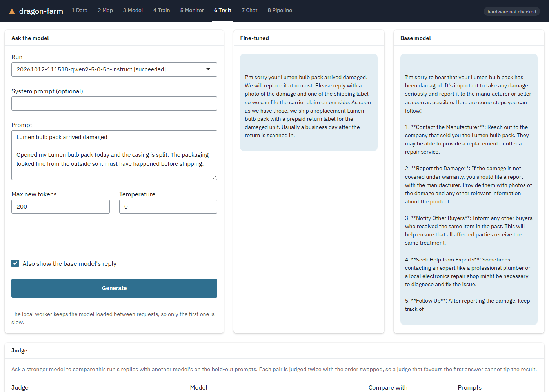This screenshot has height=392, width=549.
Task: Click the hardware not checked badge
Action: tap(512, 12)
